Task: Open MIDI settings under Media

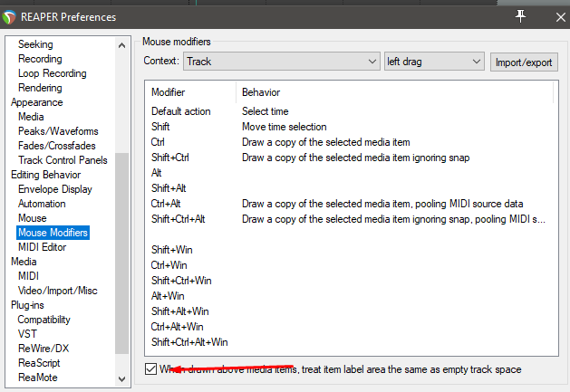Action: pos(28,276)
